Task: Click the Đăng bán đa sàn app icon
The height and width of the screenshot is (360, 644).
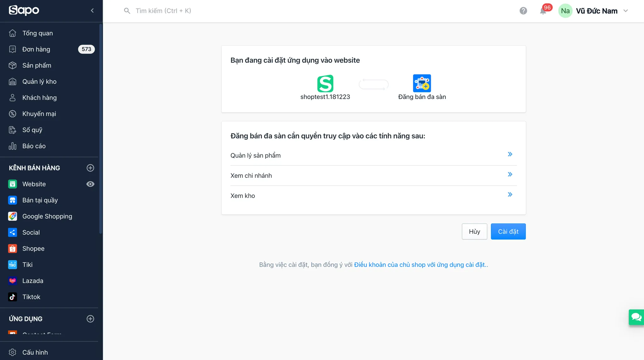Action: pyautogui.click(x=422, y=83)
